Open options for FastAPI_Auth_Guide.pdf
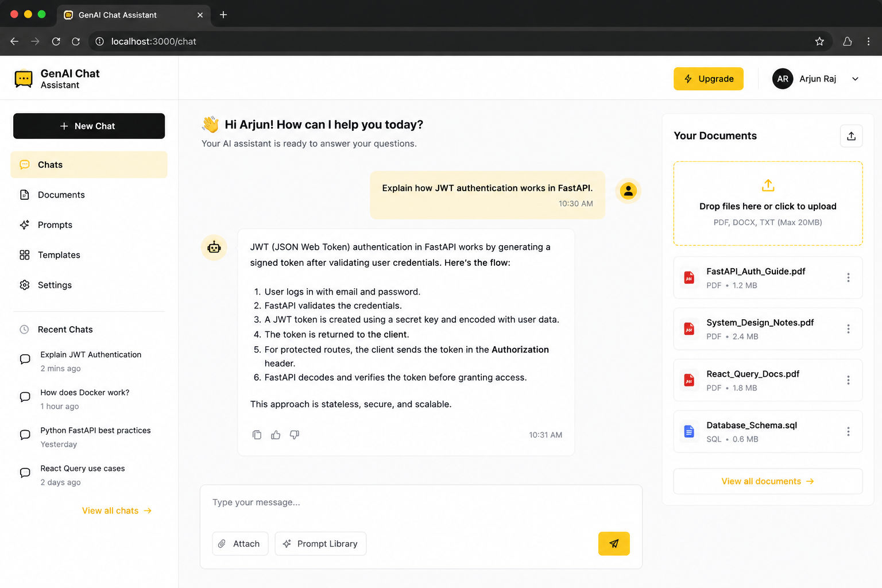Image resolution: width=882 pixels, height=588 pixels. pyautogui.click(x=848, y=277)
